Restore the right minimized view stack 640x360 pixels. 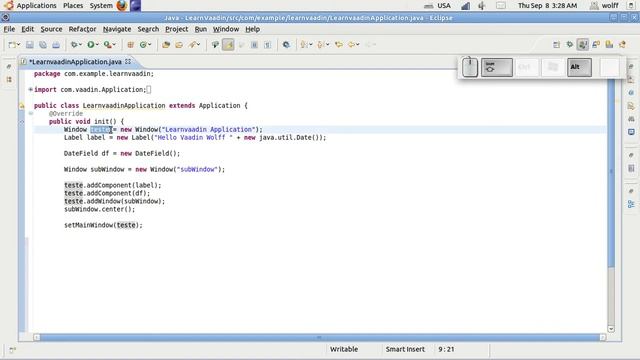click(631, 67)
